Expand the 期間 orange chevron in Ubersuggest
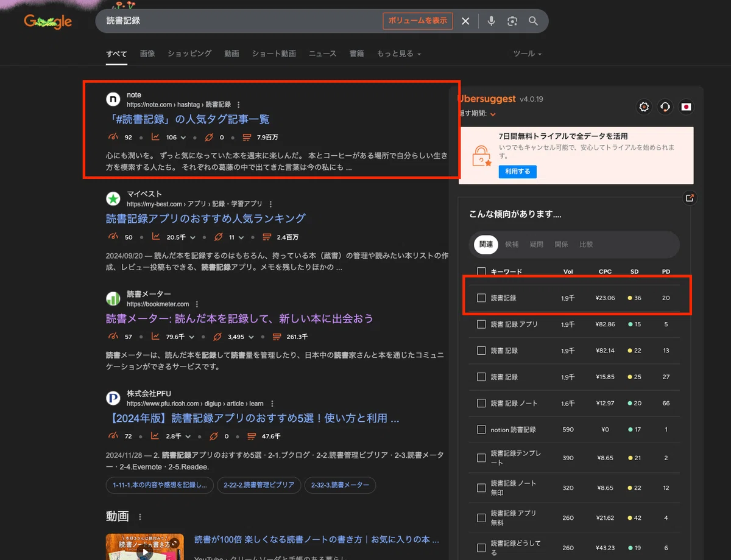The height and width of the screenshot is (560, 731). (493, 114)
